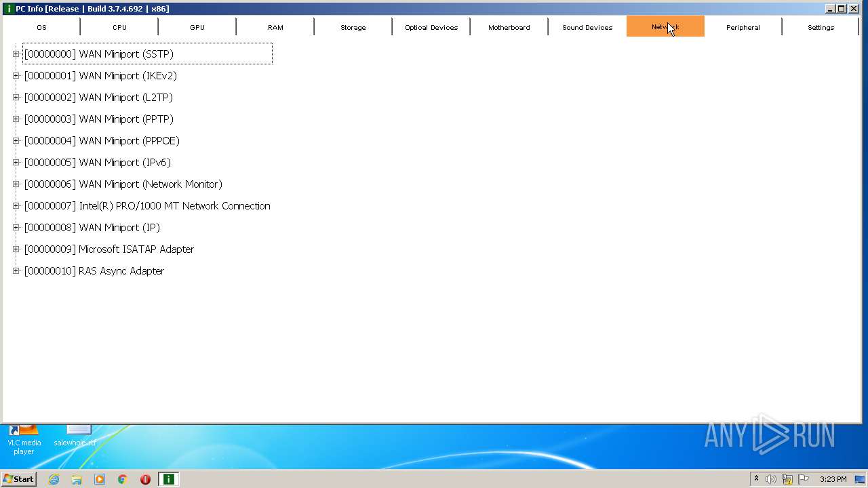The image size is (868, 488).
Task: Expand WAN Miniport (PPTP) node
Action: tap(16, 119)
